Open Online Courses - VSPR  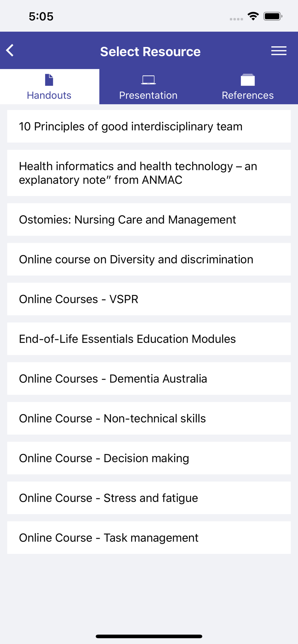pos(149,299)
